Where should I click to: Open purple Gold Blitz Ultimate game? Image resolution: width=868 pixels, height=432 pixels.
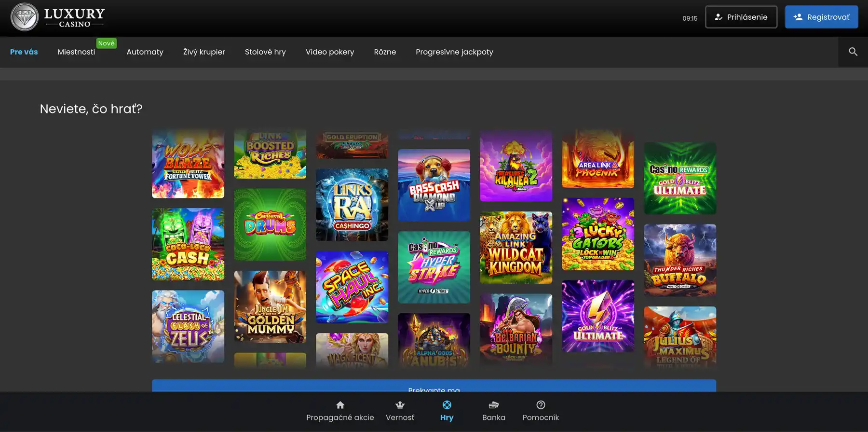pyautogui.click(x=598, y=316)
